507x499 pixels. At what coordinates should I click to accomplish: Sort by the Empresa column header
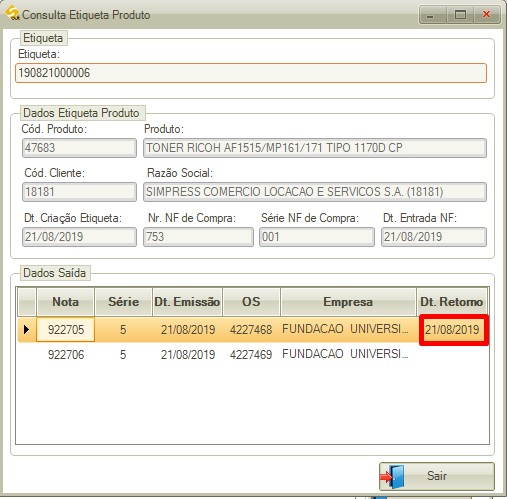[x=348, y=302]
